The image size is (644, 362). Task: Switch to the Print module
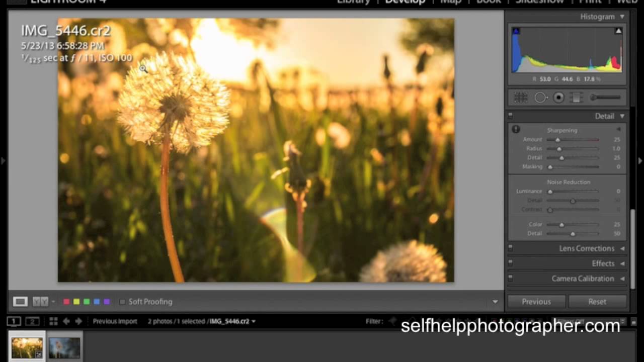click(x=590, y=2)
